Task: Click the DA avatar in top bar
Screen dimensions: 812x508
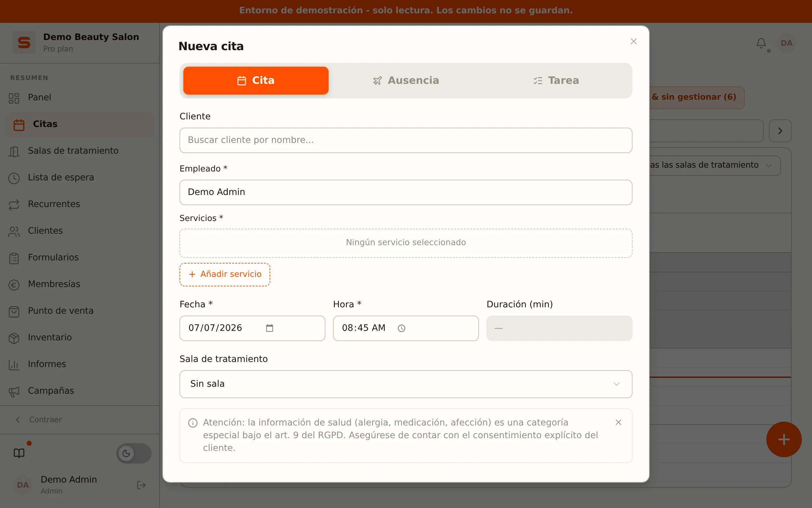Action: pos(787,43)
